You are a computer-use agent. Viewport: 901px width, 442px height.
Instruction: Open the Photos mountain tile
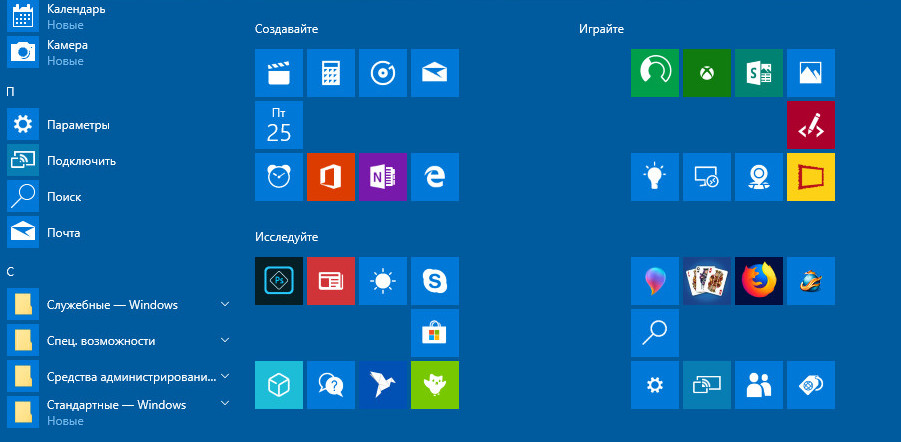811,73
